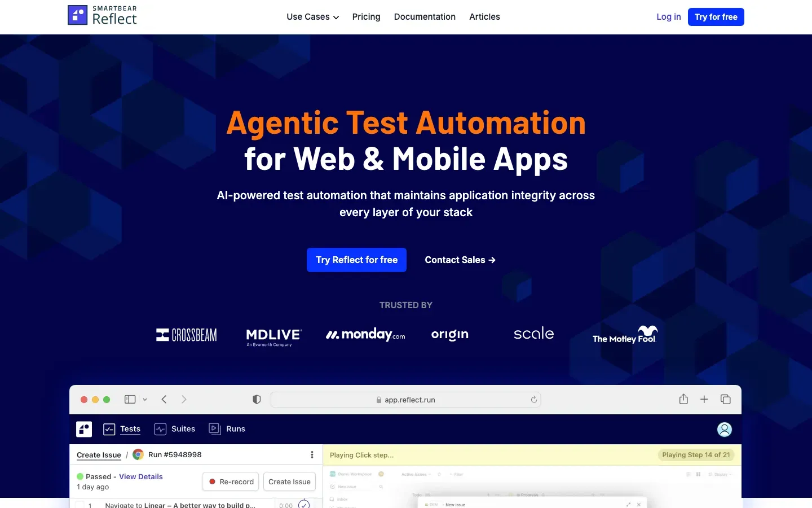This screenshot has width=812, height=508.
Task: Click The Motley Fool logo
Action: tap(625, 334)
